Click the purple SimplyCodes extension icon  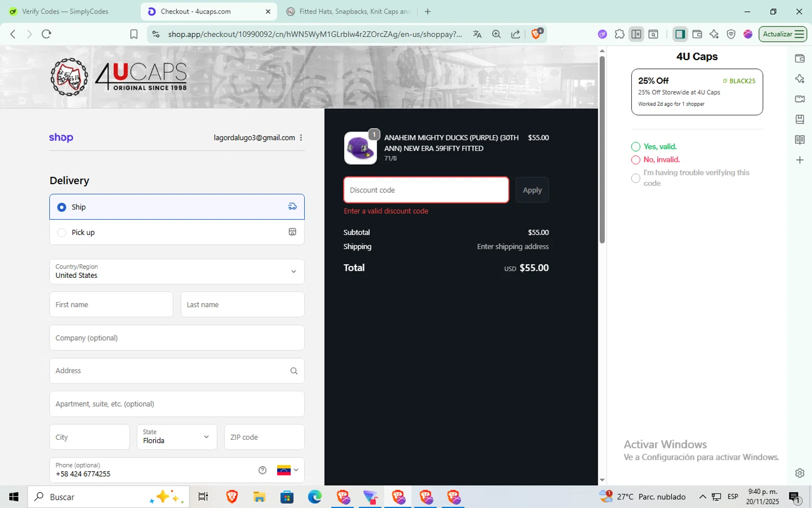pyautogui.click(x=603, y=34)
